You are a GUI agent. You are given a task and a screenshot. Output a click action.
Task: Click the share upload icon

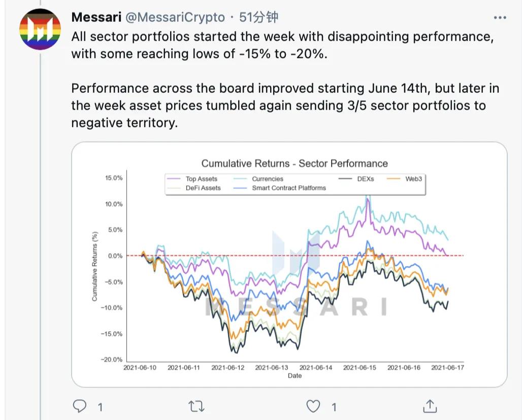[430, 406]
